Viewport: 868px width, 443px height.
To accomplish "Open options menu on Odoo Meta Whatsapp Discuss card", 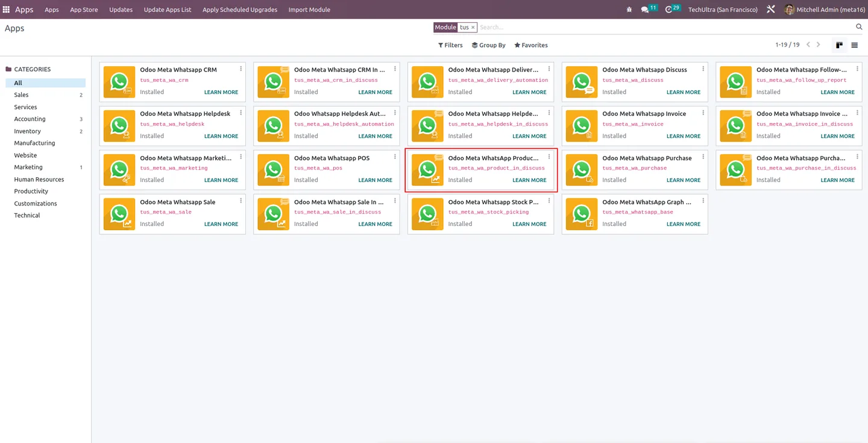I will tap(703, 69).
